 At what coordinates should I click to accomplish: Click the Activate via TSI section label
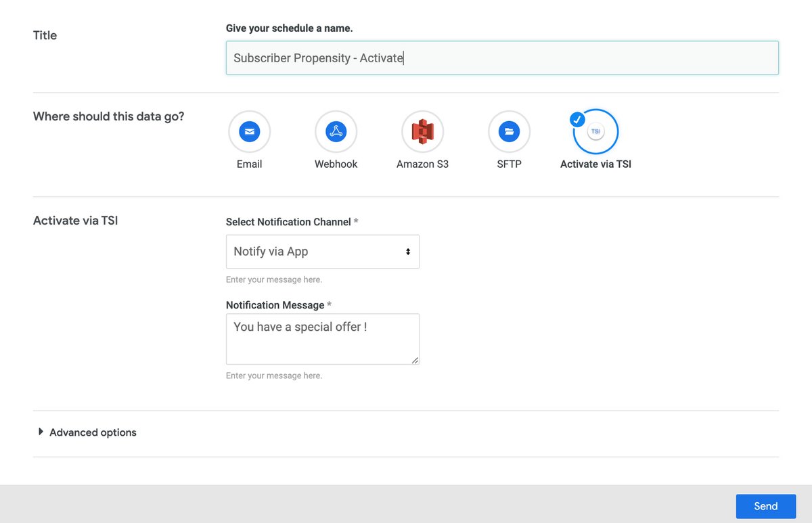point(75,221)
